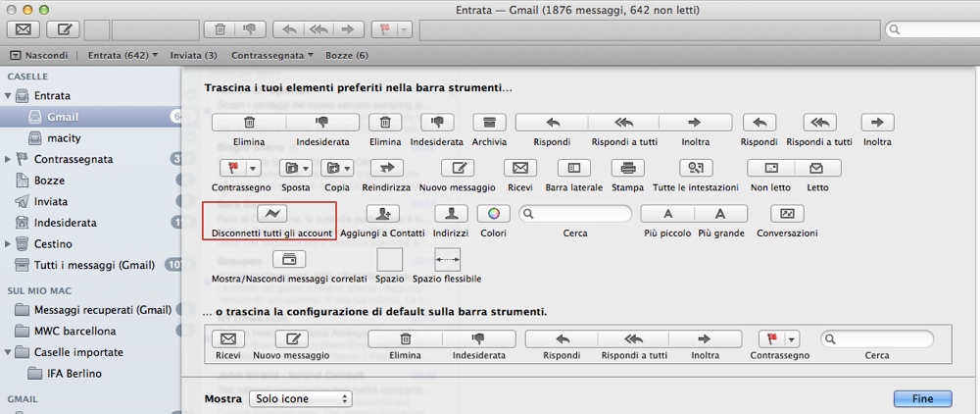Click the forward arrow in top toolbar

click(348, 28)
